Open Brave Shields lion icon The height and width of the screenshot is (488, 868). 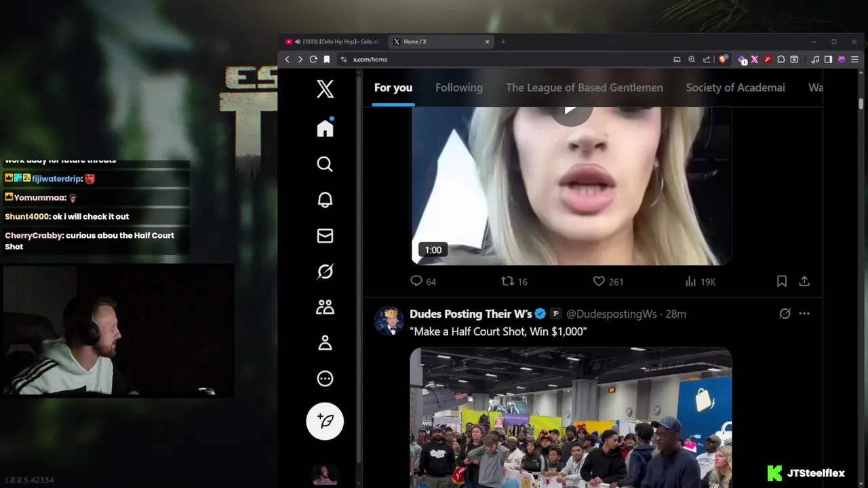[x=722, y=60]
